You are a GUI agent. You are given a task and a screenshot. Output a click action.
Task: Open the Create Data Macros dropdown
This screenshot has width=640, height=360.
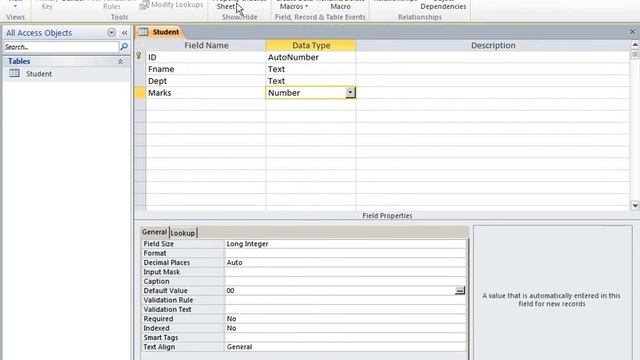[x=294, y=5]
